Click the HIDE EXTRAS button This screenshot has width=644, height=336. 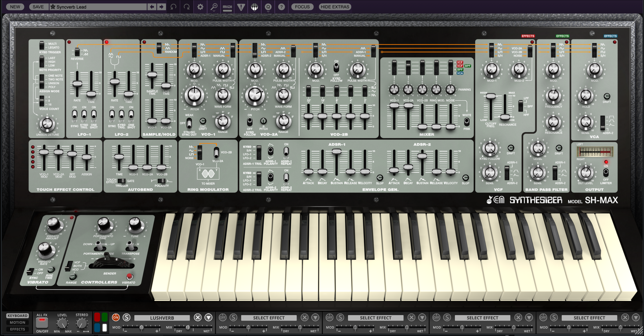tap(335, 7)
